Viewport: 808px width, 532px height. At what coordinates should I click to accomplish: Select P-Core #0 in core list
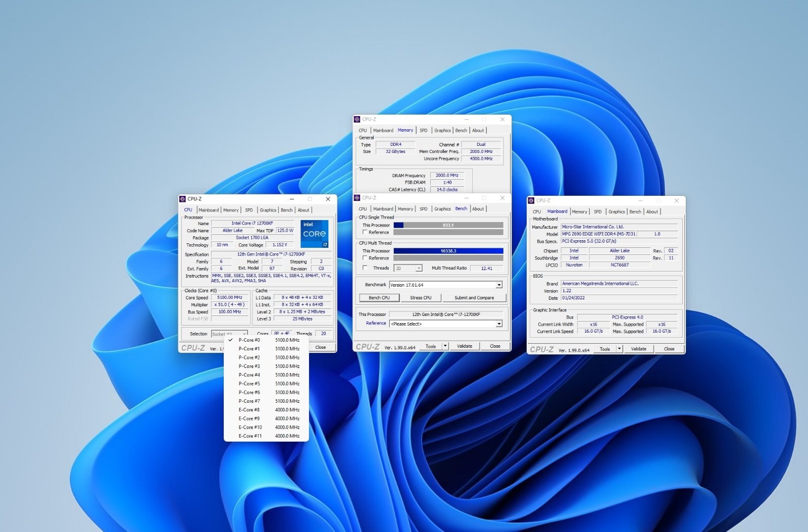click(266, 340)
